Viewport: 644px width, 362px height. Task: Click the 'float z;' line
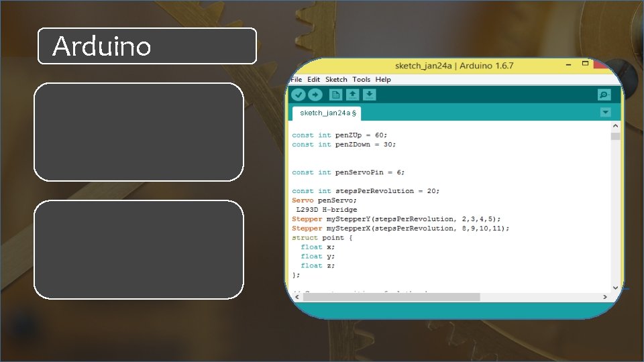tap(317, 266)
